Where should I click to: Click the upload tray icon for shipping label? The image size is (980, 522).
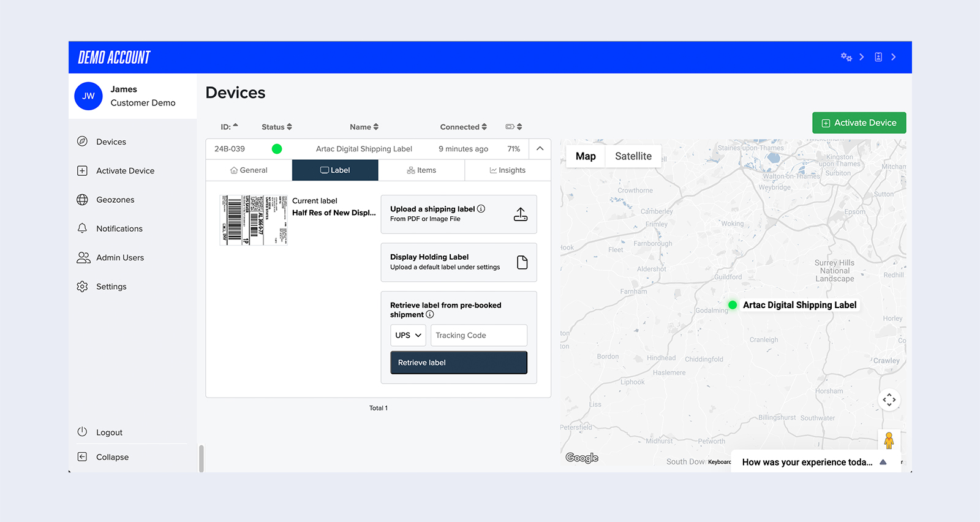coord(521,214)
